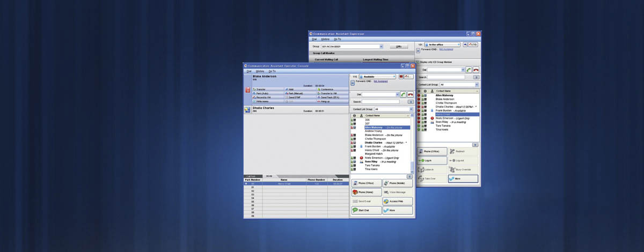This screenshot has height=252, width=644.
Task: Click Not Assigned link in Operator Console
Action: 381,81
